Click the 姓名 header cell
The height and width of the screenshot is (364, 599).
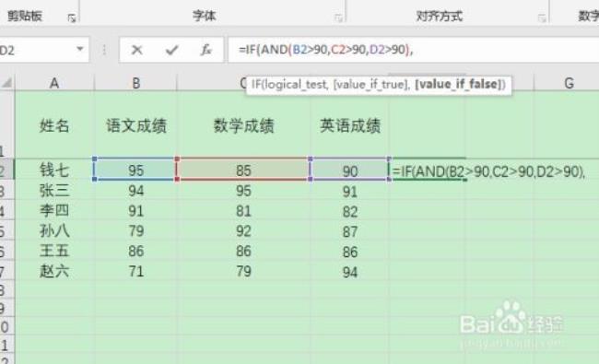coord(54,125)
